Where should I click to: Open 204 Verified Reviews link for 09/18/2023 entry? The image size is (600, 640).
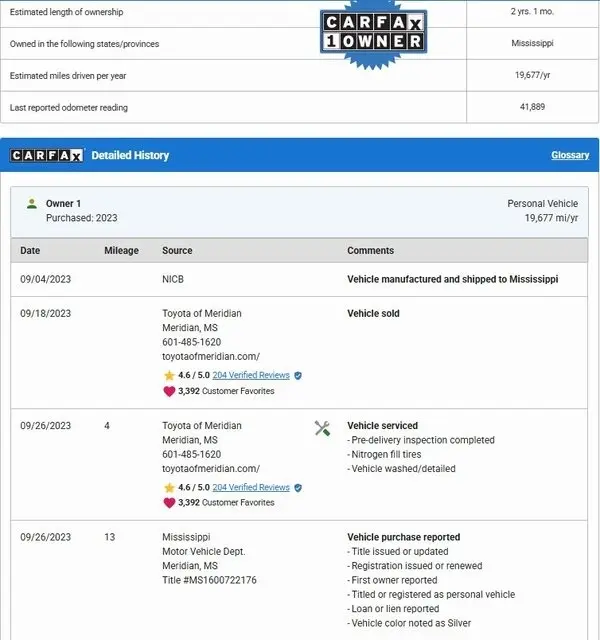[x=251, y=375]
